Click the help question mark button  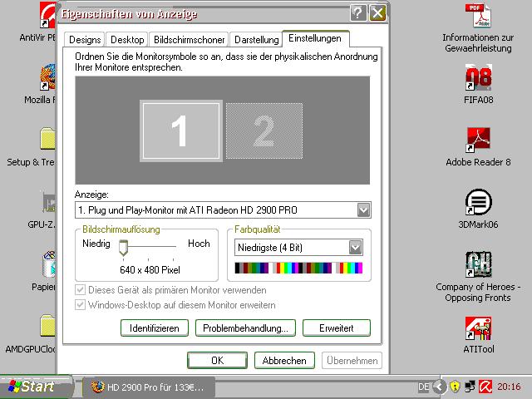click(x=357, y=13)
